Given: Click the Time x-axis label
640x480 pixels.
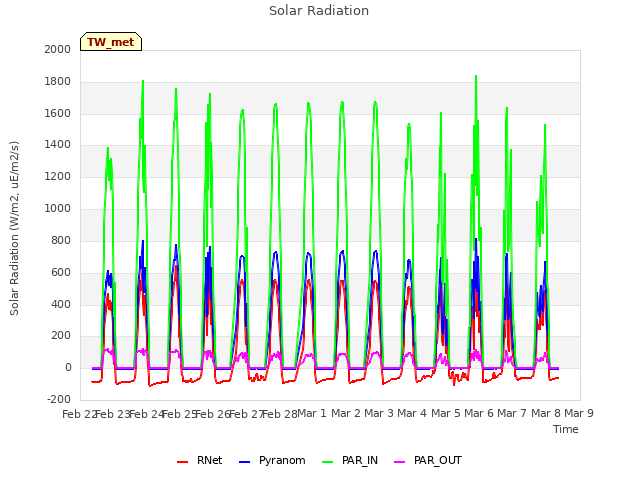Looking at the screenshot, I should (565, 429).
